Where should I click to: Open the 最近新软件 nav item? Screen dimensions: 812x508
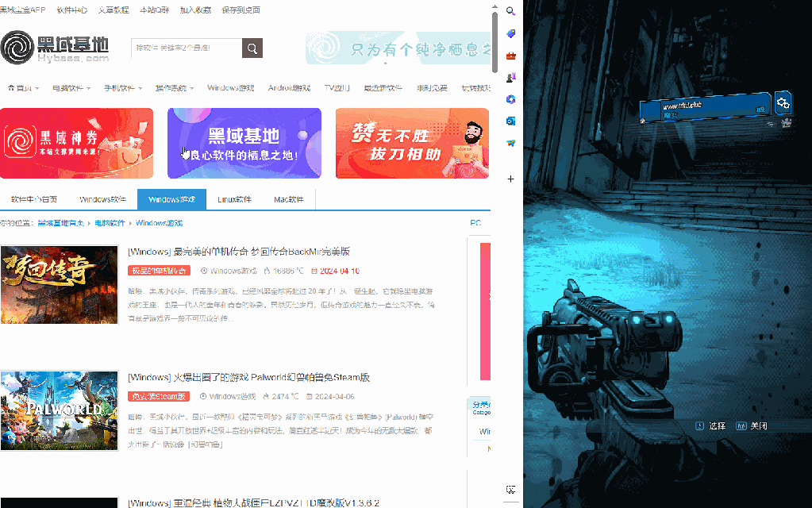(383, 88)
